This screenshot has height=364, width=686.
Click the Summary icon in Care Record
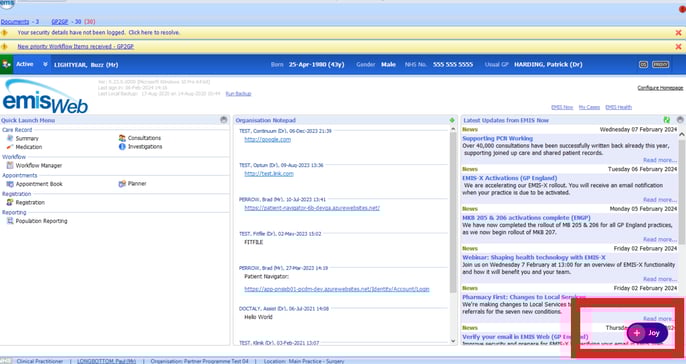(x=10, y=138)
